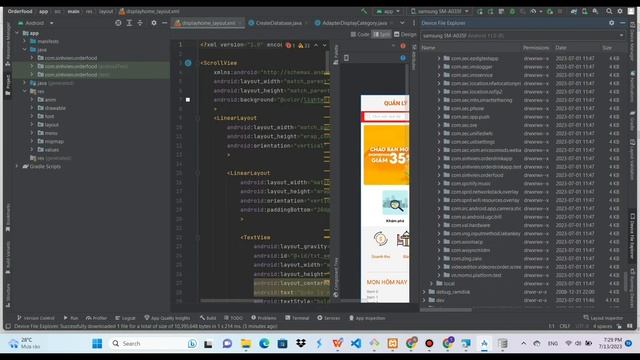
Task: Click the Date column header
Action: (x=560, y=48)
